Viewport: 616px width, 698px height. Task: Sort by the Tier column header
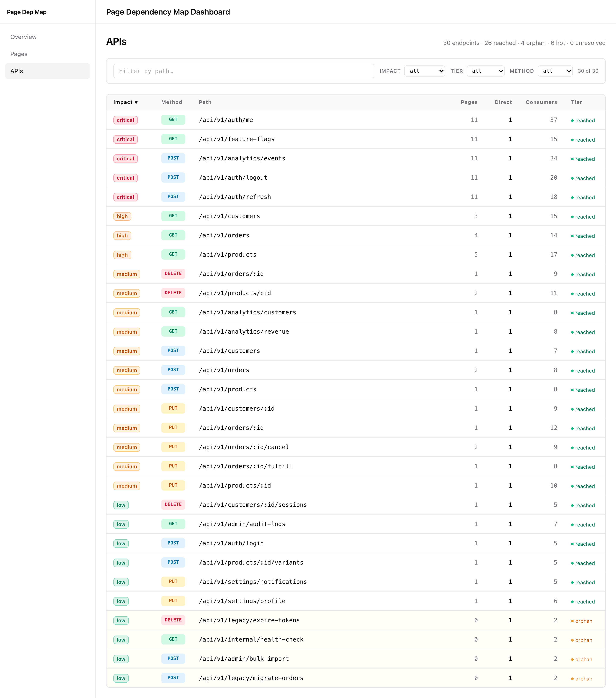pos(576,102)
